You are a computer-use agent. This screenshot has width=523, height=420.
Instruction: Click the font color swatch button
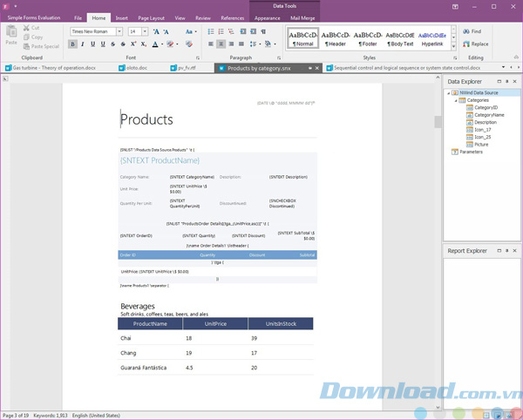(156, 44)
